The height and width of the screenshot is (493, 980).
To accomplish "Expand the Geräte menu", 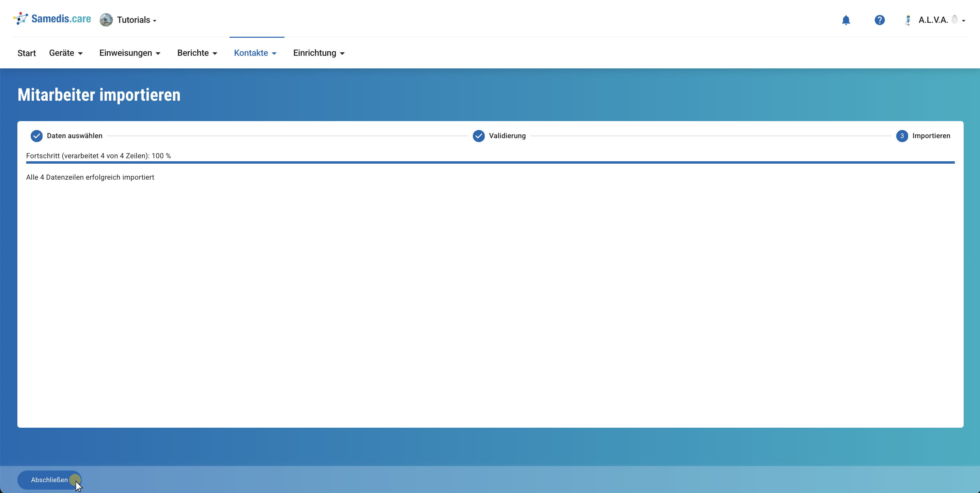I will pyautogui.click(x=65, y=53).
